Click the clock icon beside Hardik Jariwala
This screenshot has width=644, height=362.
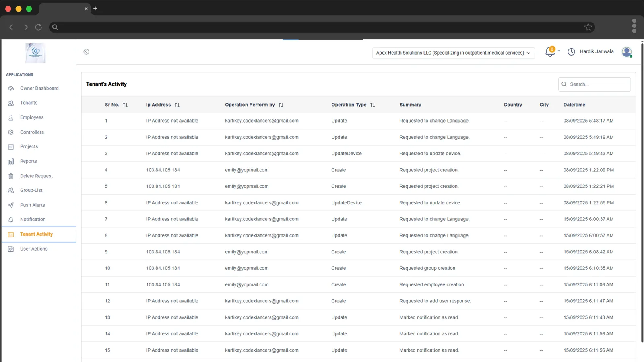571,52
